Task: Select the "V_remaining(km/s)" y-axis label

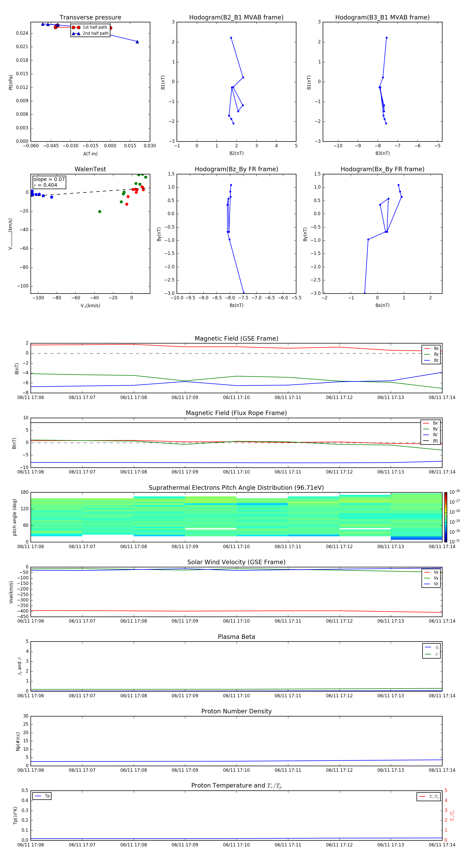Action: pyautogui.click(x=11, y=234)
